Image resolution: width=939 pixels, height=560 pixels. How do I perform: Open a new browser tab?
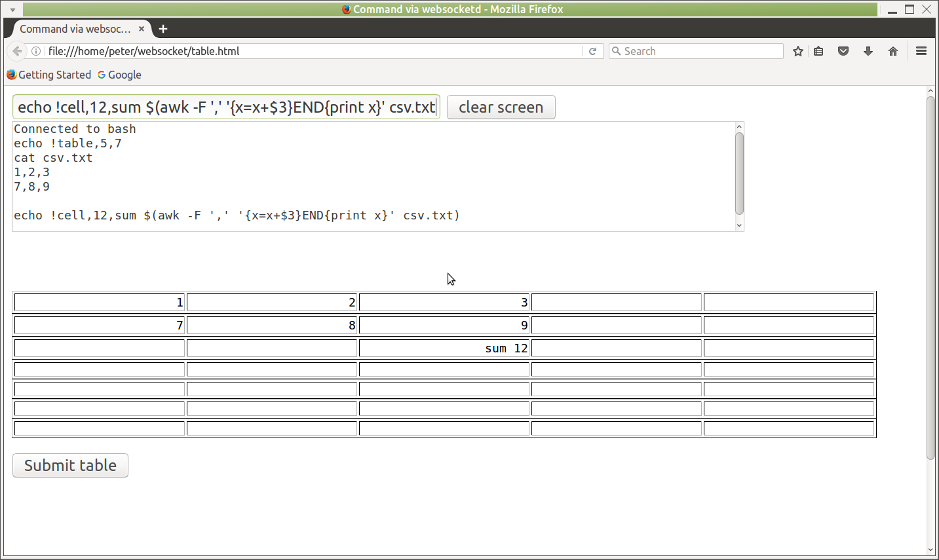coord(163,29)
